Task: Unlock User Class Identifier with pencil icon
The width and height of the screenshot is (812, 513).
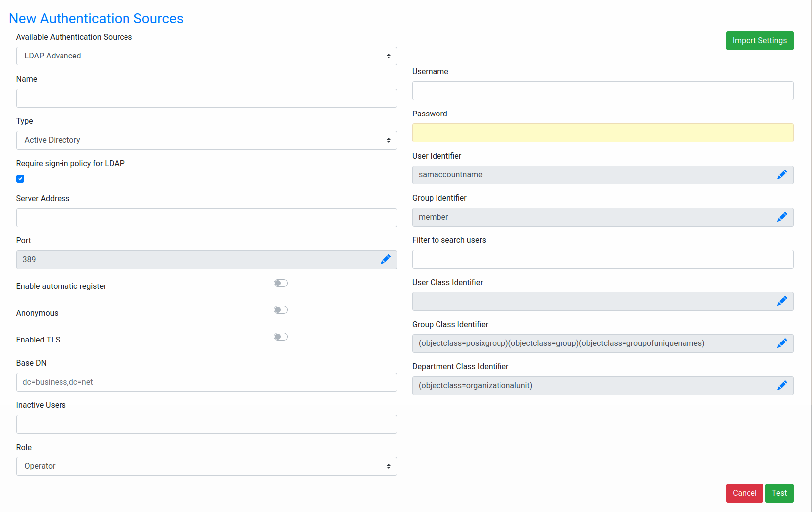Action: coord(782,301)
